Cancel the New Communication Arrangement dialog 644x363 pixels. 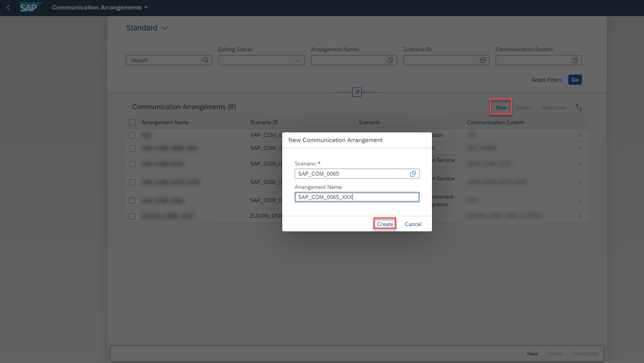[413, 224]
